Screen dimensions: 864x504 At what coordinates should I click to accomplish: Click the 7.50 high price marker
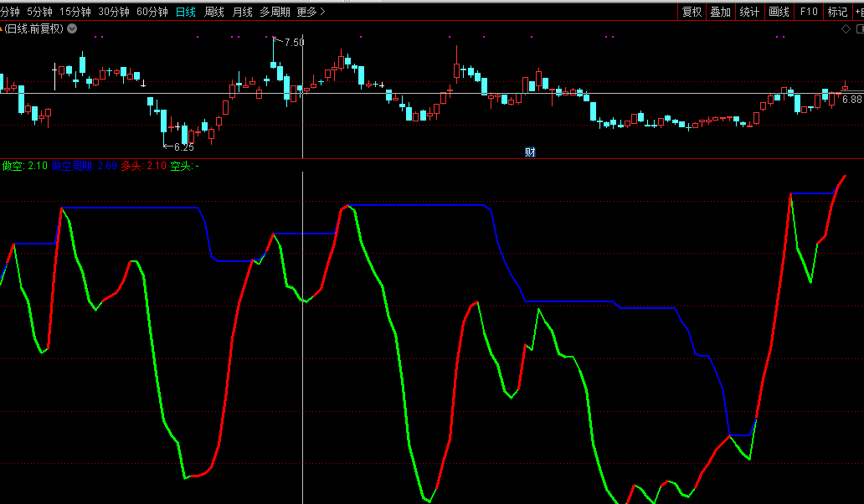(x=294, y=43)
